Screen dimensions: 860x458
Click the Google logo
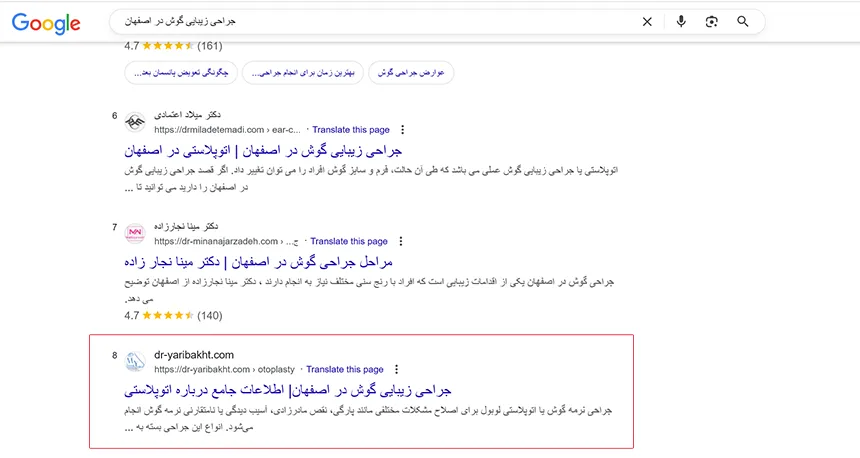pos(46,22)
